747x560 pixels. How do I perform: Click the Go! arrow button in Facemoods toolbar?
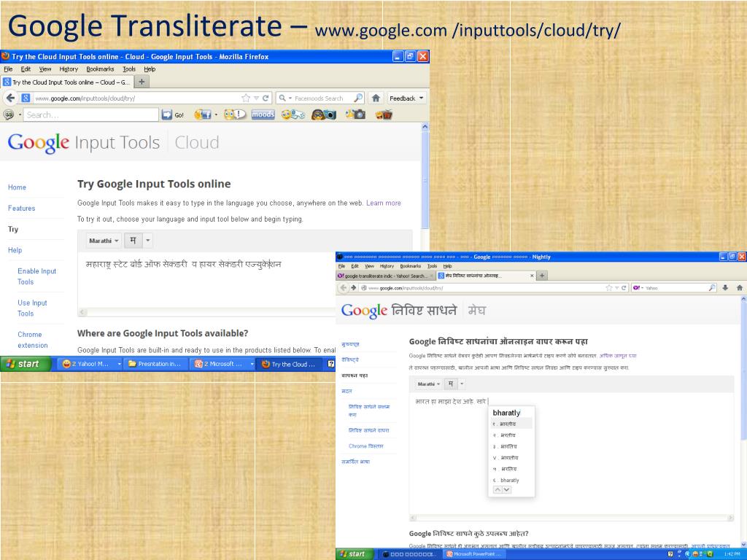point(167,114)
